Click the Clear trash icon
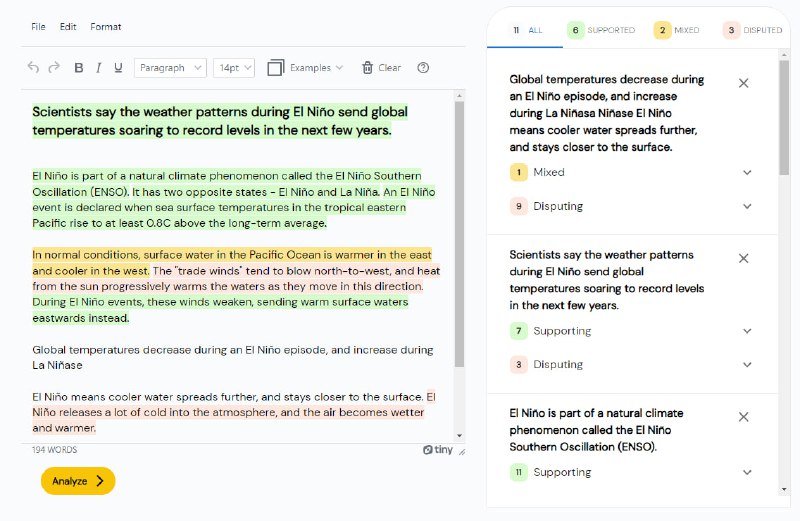This screenshot has width=800, height=521. 368,68
